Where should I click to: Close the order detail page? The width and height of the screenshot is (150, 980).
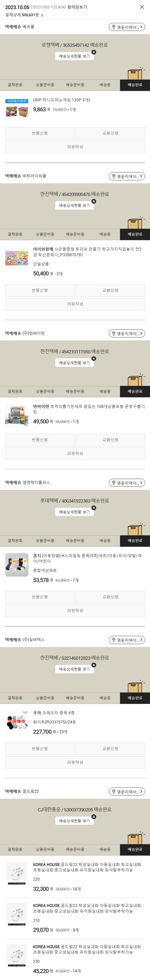pos(142,7)
